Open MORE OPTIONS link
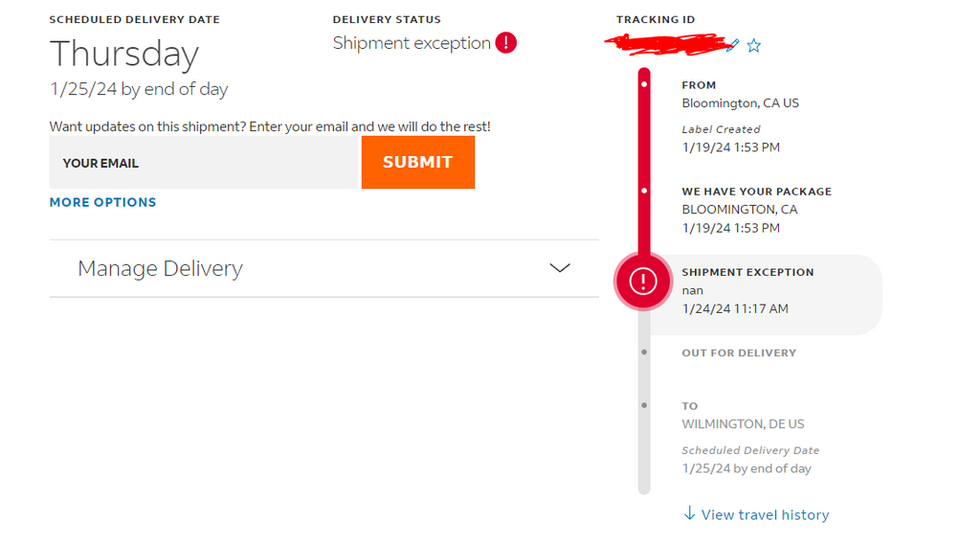The width and height of the screenshot is (980, 543). point(103,202)
